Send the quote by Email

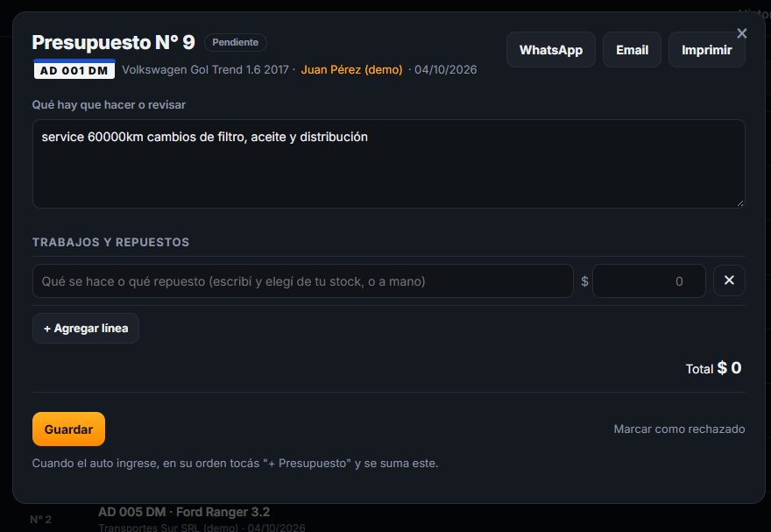click(x=632, y=50)
